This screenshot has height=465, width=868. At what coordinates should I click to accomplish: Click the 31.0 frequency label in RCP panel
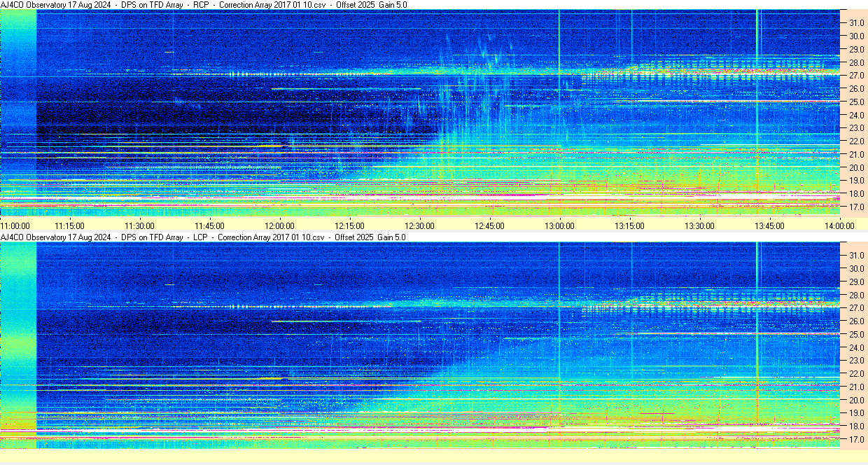pos(855,23)
